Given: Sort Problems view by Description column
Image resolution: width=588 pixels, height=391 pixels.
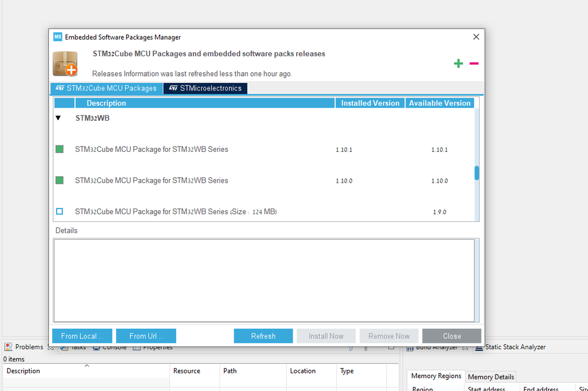Looking at the screenshot, I should point(87,371).
